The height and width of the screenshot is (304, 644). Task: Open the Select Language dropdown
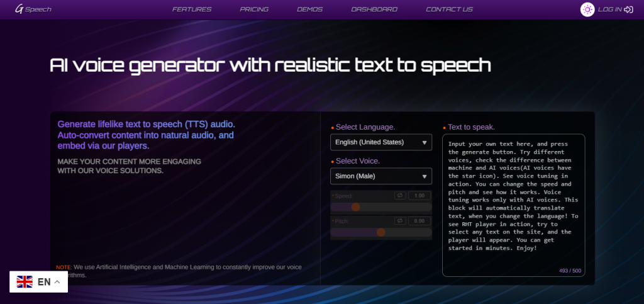[x=381, y=142]
